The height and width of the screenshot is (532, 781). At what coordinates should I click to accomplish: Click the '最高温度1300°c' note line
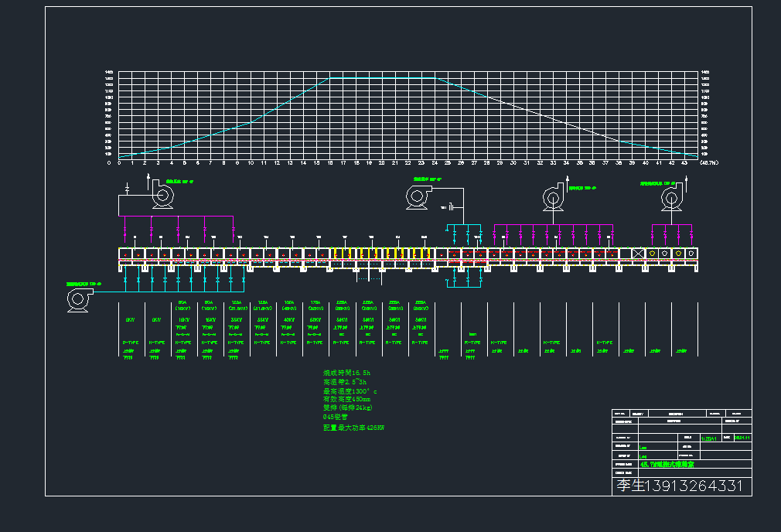(350, 391)
